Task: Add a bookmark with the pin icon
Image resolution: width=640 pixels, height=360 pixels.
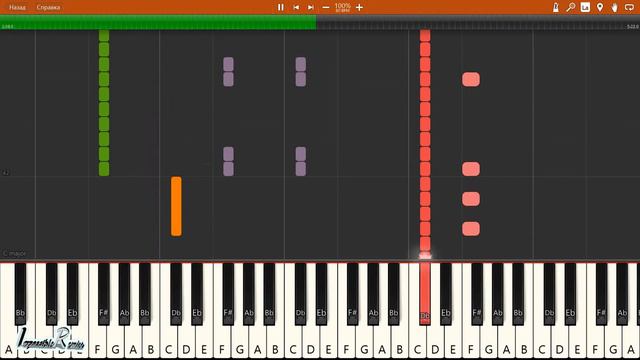Action: pos(600,7)
